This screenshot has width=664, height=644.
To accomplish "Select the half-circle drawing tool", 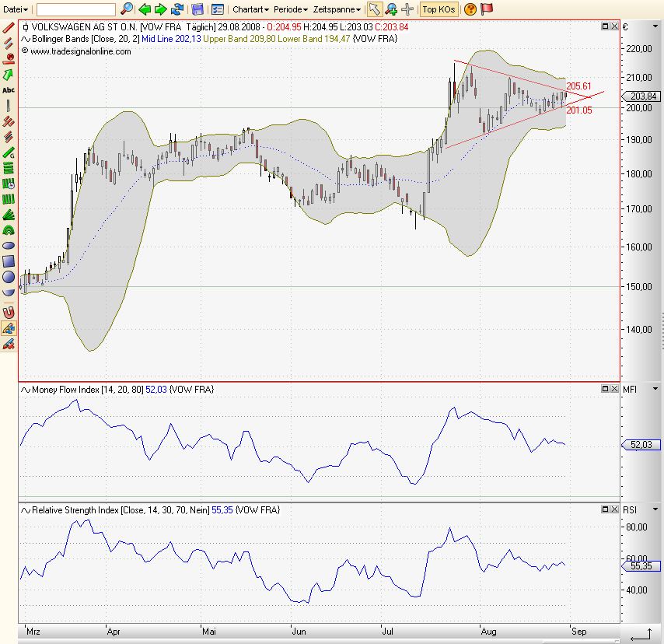I will [x=9, y=292].
